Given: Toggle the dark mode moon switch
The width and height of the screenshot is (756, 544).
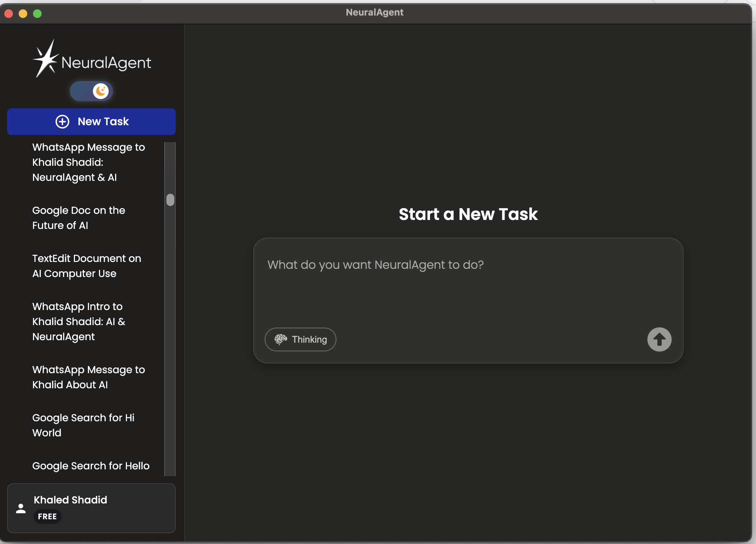Looking at the screenshot, I should [91, 91].
